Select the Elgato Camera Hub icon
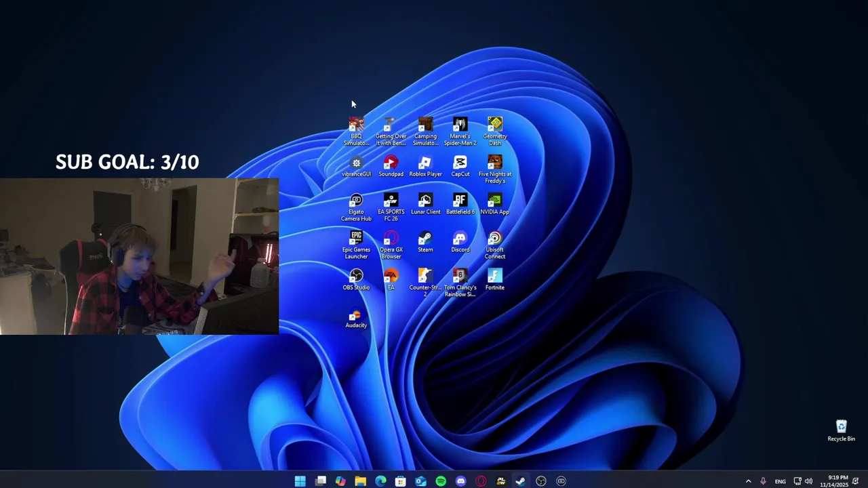The height and width of the screenshot is (488, 868). (356, 207)
